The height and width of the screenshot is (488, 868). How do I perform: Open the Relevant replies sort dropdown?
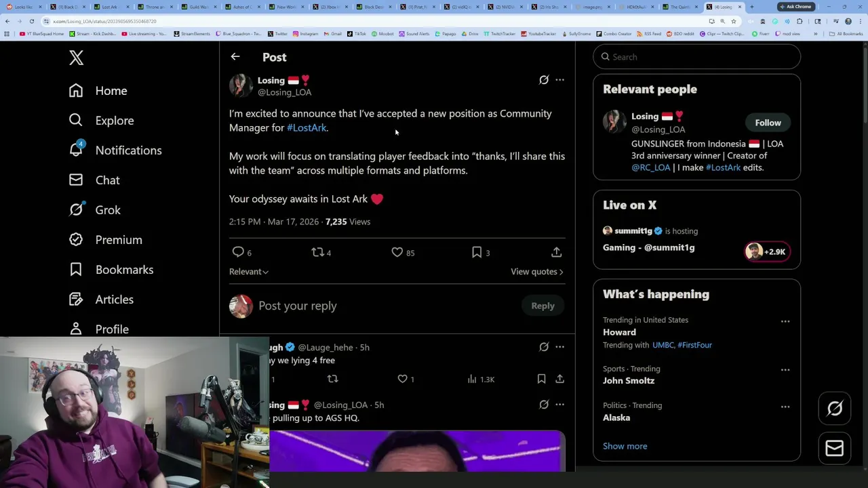249,272
